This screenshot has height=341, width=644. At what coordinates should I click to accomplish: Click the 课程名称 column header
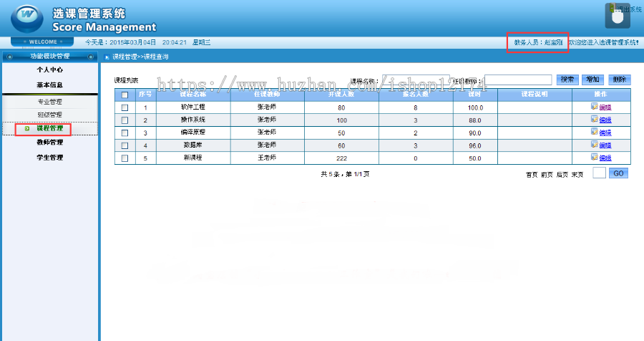click(193, 95)
